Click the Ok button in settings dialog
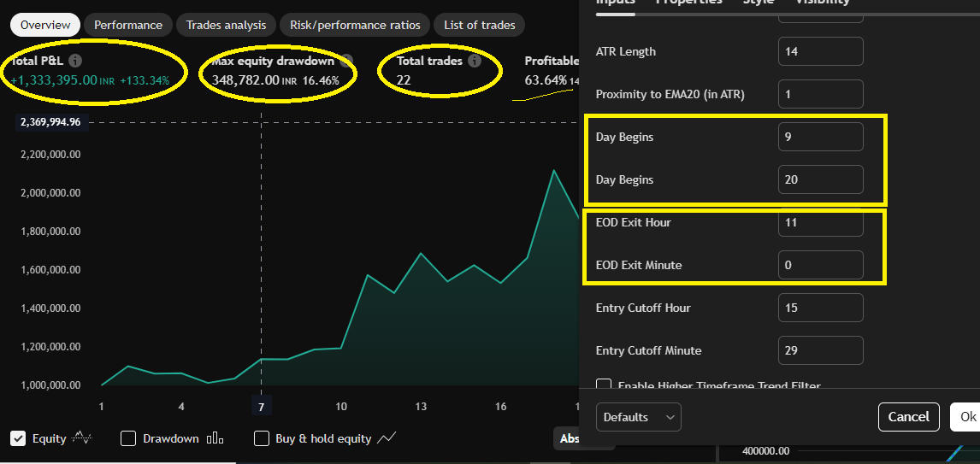The height and width of the screenshot is (464, 980). point(967,417)
